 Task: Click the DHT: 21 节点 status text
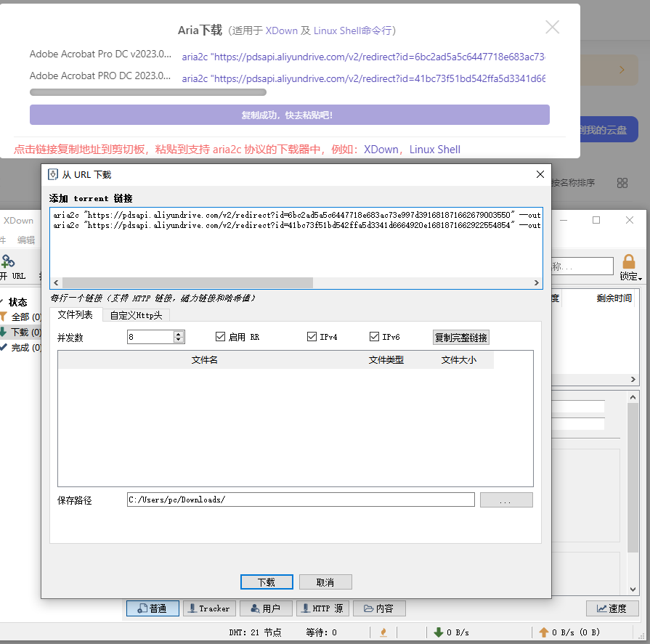[x=255, y=632]
